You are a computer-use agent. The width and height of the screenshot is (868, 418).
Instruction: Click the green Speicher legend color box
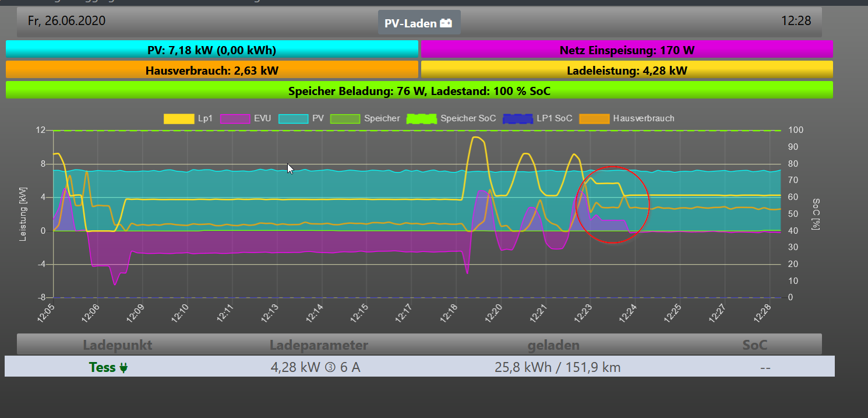click(345, 118)
